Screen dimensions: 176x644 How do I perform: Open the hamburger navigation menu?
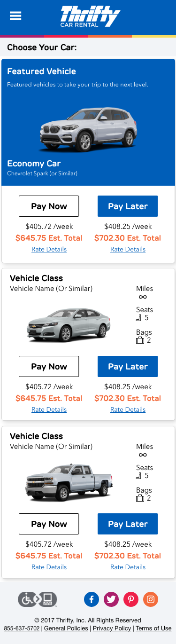click(15, 16)
